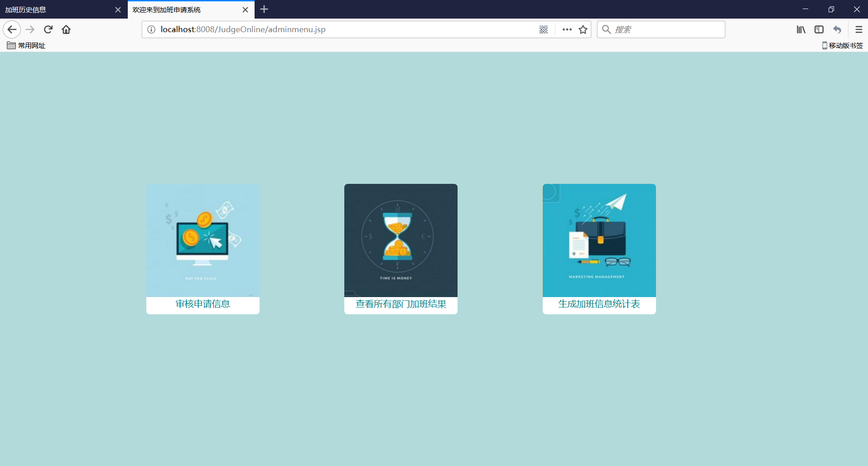Viewport: 868px width, 466px height.
Task: Open the page actions three-dot menu
Action: [x=567, y=29]
